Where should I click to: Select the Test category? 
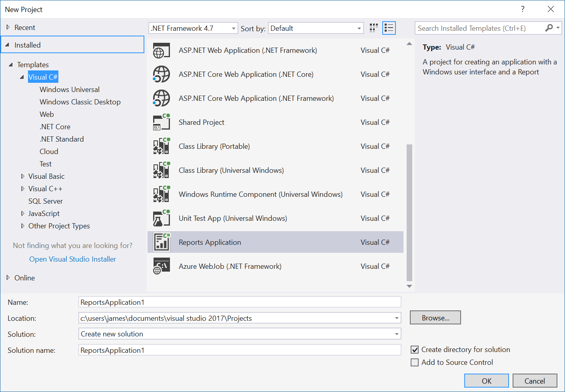[x=46, y=164]
